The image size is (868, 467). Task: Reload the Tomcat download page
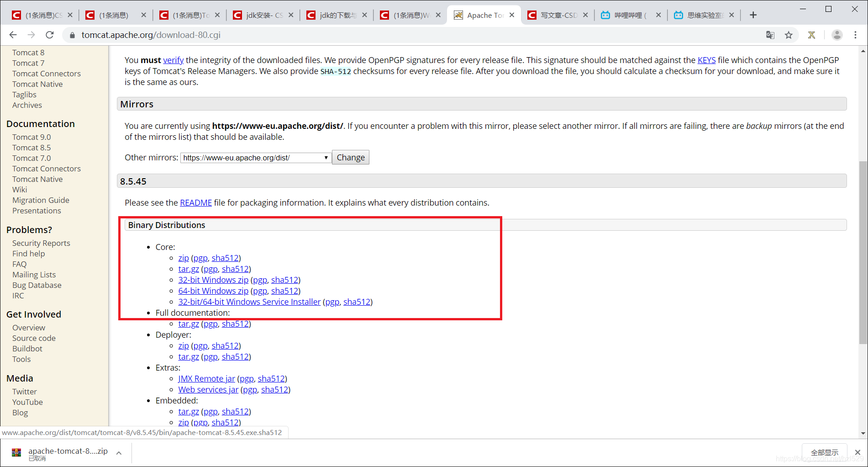coord(50,35)
